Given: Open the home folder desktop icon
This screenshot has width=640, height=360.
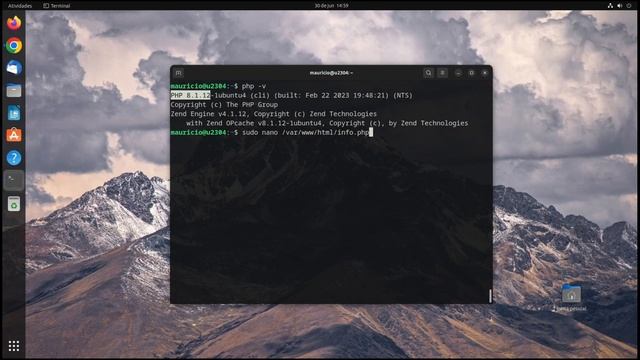Looking at the screenshot, I should coord(571,297).
